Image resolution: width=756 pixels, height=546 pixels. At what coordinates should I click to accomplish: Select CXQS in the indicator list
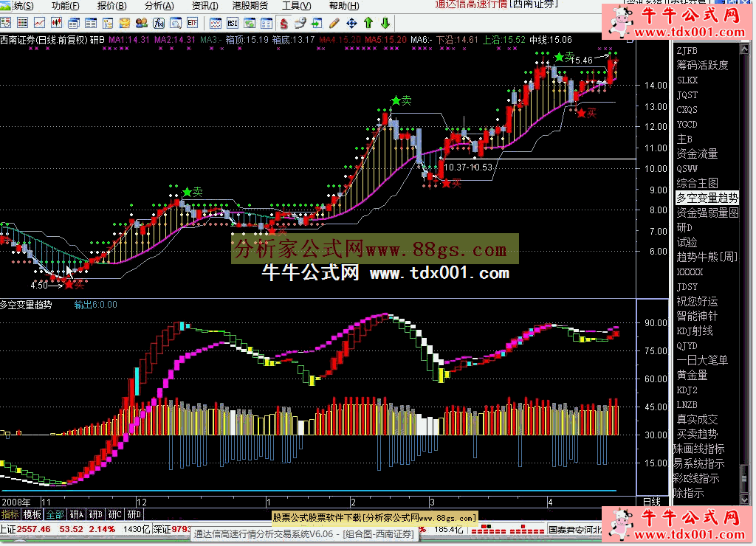[x=687, y=110]
